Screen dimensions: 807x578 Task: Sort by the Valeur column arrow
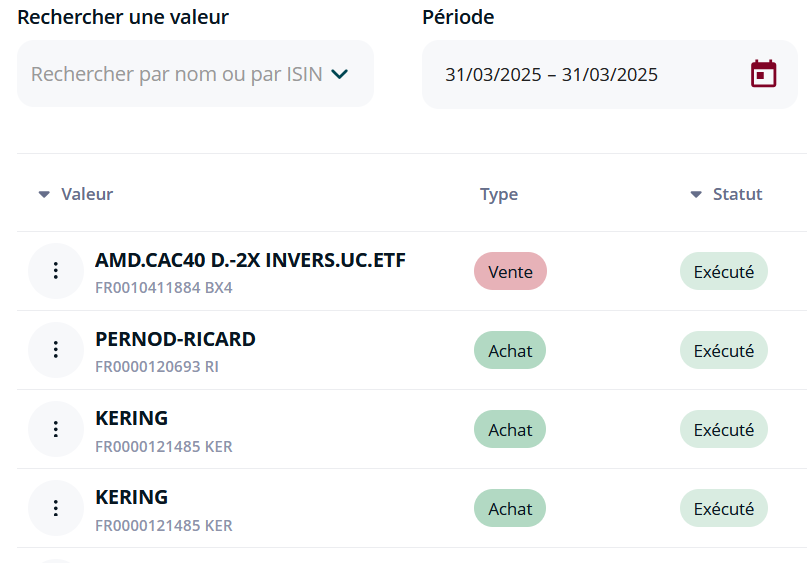coord(44,195)
